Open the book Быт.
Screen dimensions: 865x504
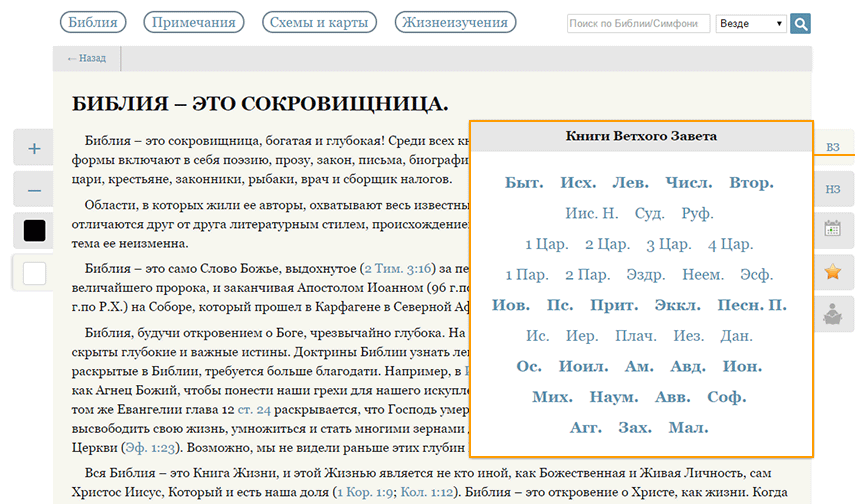tap(524, 183)
